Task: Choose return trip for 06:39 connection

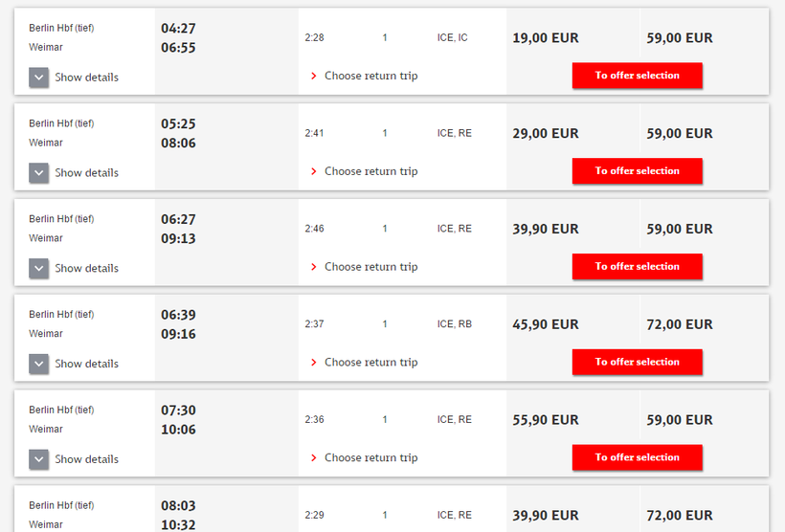Action: [370, 363]
